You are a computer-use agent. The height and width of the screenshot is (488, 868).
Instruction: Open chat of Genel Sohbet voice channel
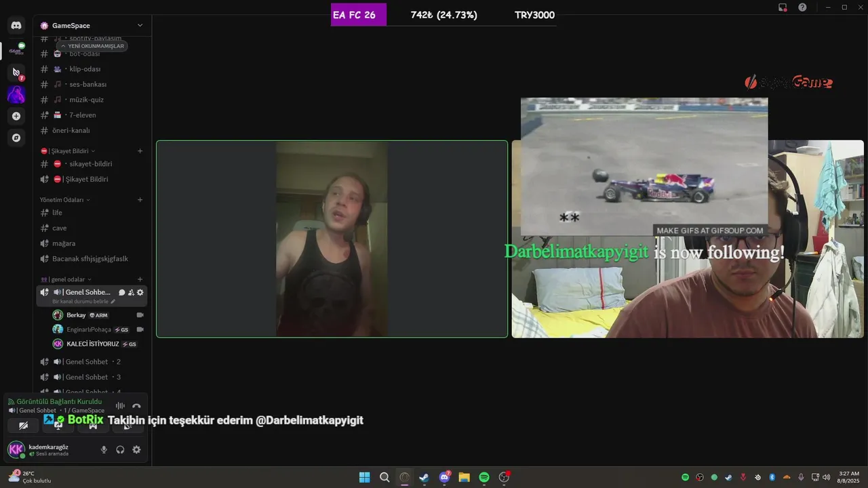122,292
